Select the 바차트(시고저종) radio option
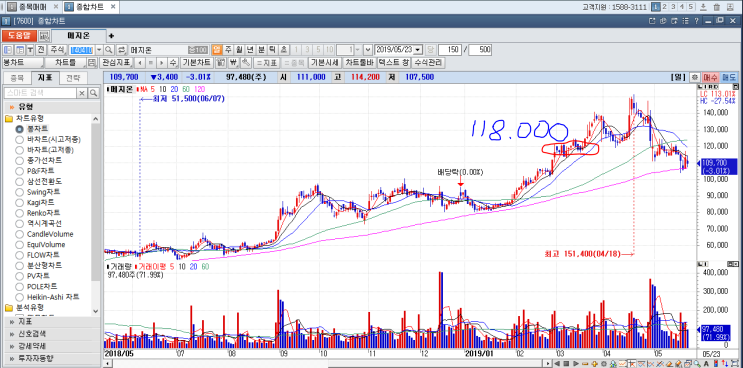743x368 pixels. pyautogui.click(x=19, y=139)
